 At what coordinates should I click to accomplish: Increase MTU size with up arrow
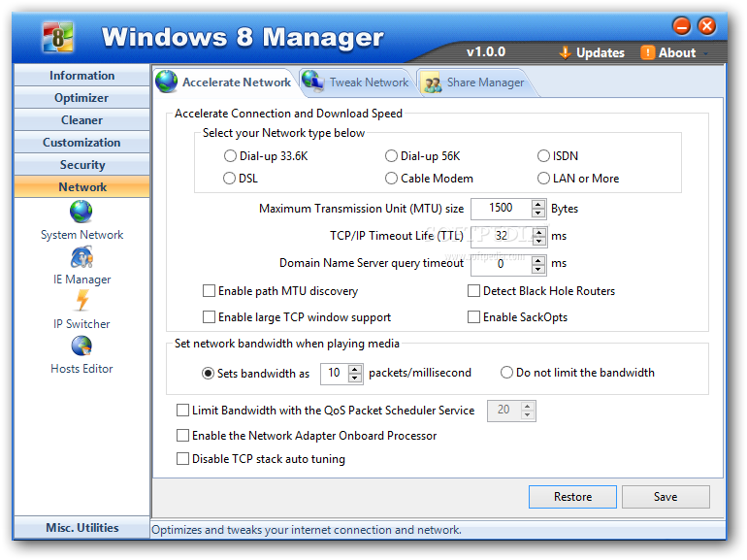click(538, 204)
